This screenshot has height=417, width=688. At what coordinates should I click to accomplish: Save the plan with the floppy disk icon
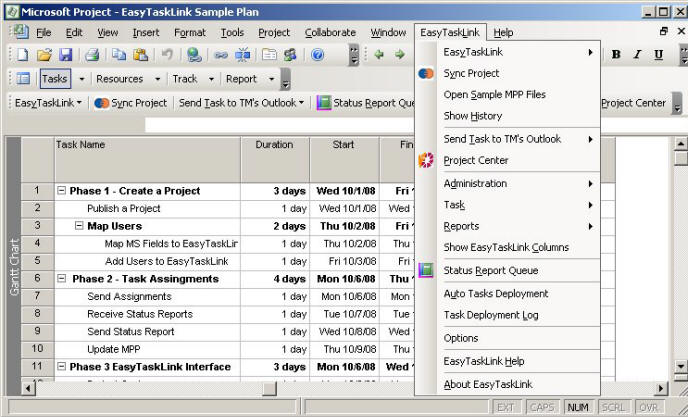[x=65, y=54]
